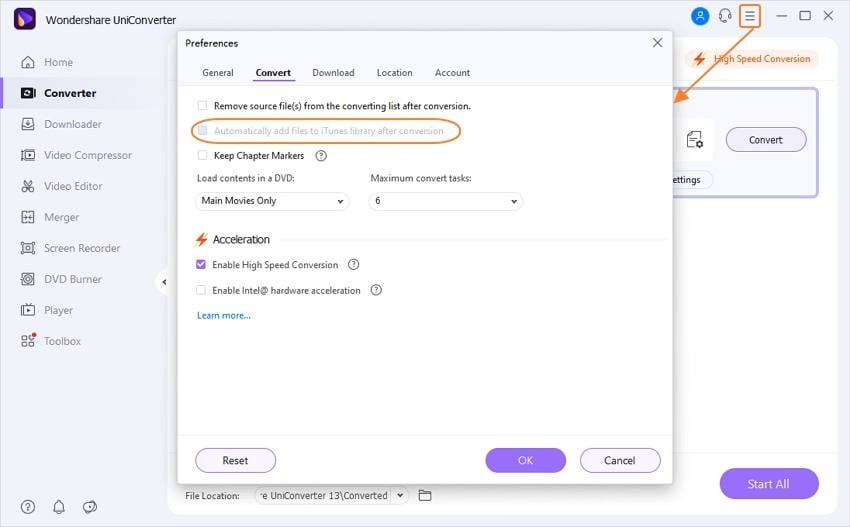Toggle the Keep Chapter Markers checkbox
850x527 pixels.
202,156
